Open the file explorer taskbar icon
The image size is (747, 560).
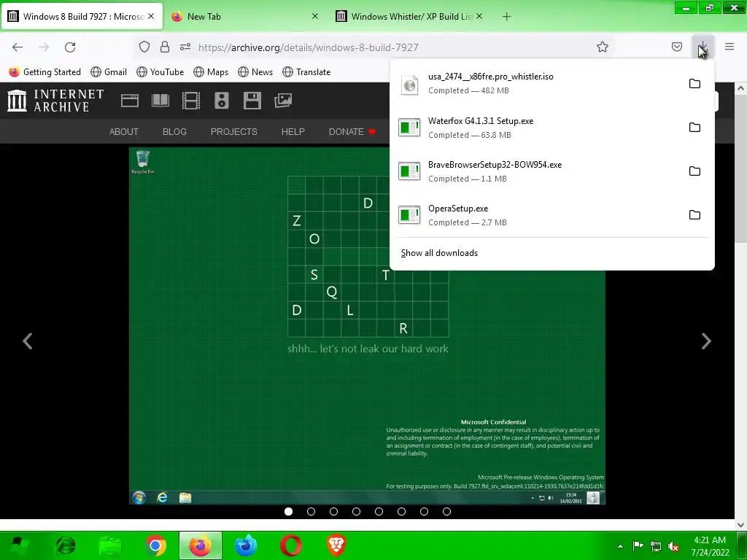tap(110, 545)
